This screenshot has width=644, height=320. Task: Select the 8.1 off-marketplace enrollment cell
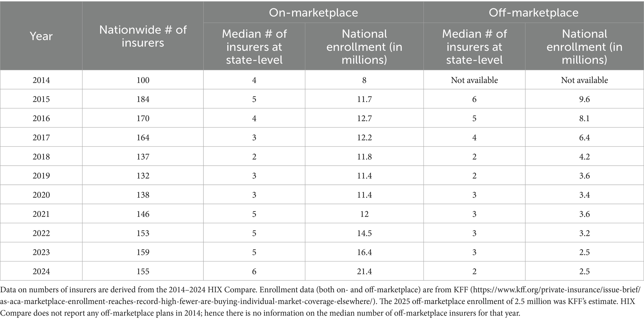[x=584, y=118]
